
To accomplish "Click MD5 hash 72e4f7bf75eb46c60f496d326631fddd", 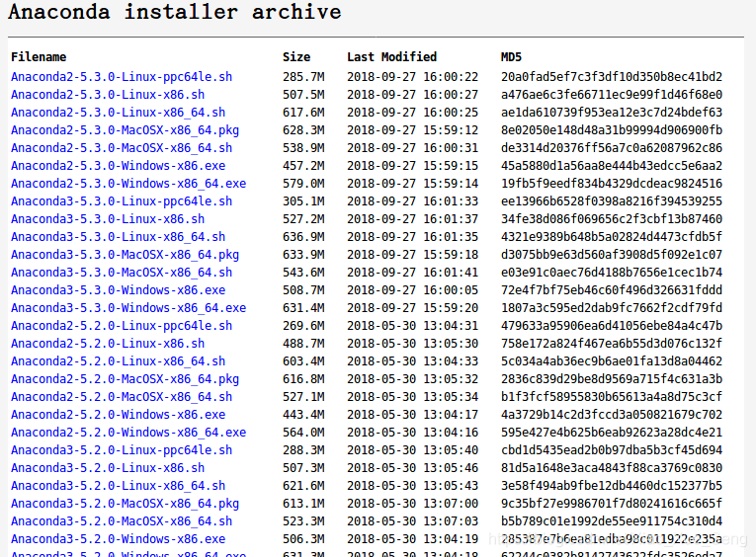I will pos(612,290).
